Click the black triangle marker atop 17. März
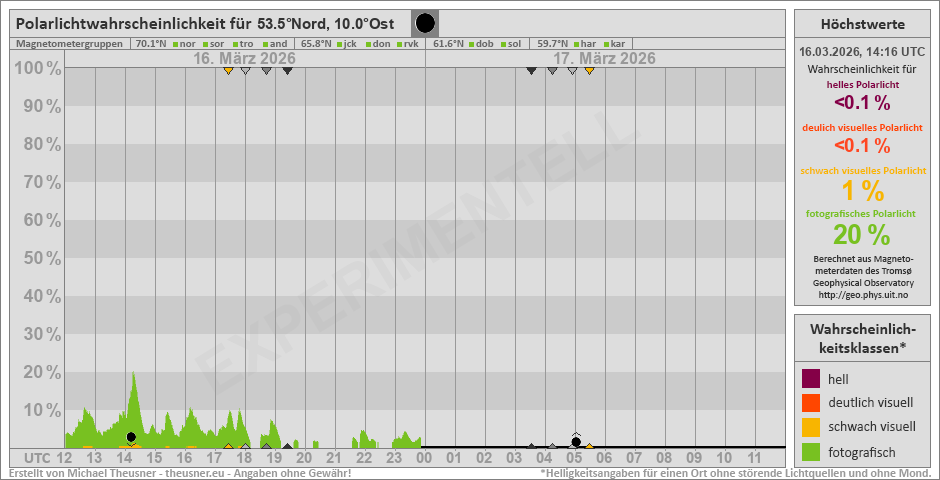Screen dimensions: 940x480 pos(531,70)
